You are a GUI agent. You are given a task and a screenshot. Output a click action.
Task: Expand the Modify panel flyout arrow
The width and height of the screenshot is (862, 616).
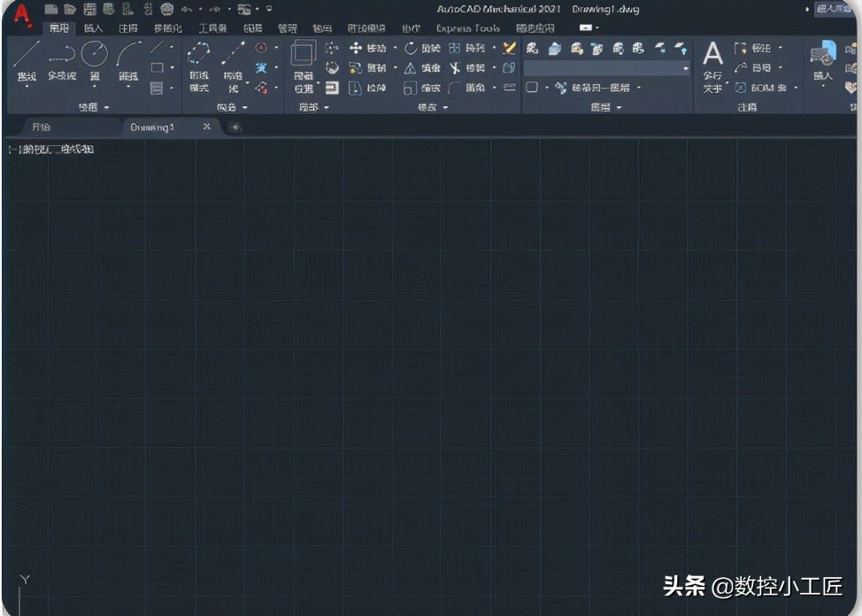445,108
